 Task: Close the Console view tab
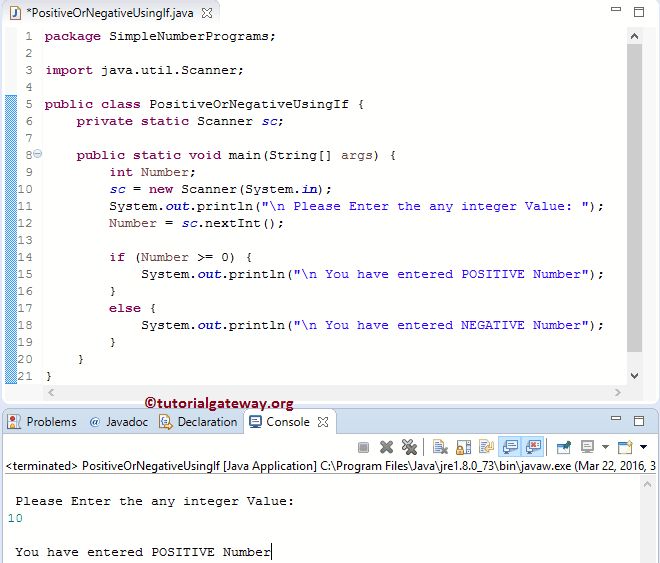tap(323, 422)
